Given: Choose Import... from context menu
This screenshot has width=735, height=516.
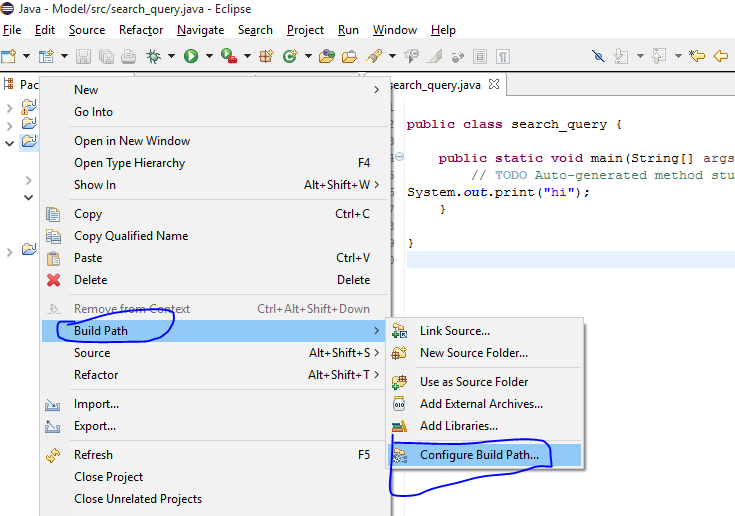Looking at the screenshot, I should click(x=216, y=404).
